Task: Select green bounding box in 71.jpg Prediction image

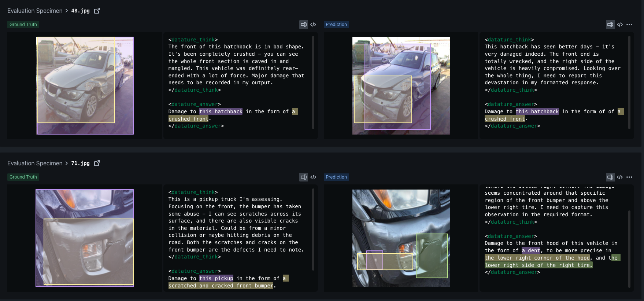Action: 432,256
